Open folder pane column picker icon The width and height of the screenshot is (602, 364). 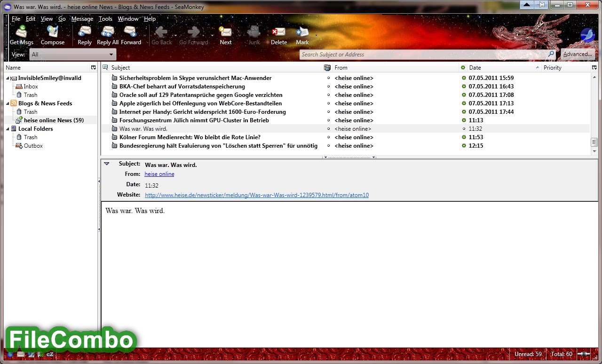(93, 67)
